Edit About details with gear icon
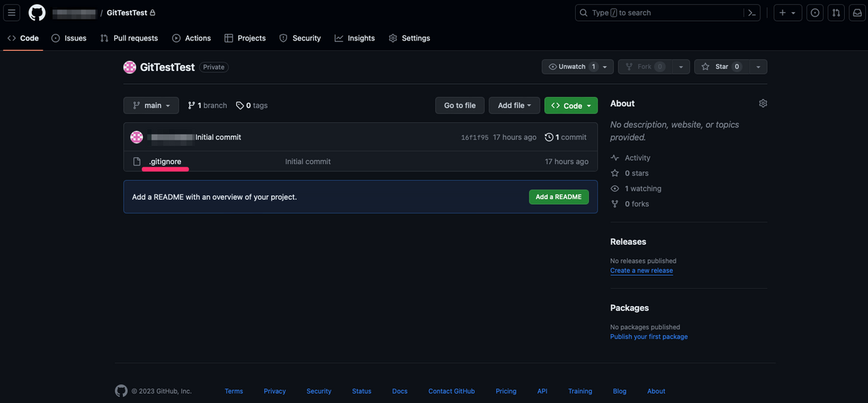Viewport: 868px width, 403px height. 762,103
